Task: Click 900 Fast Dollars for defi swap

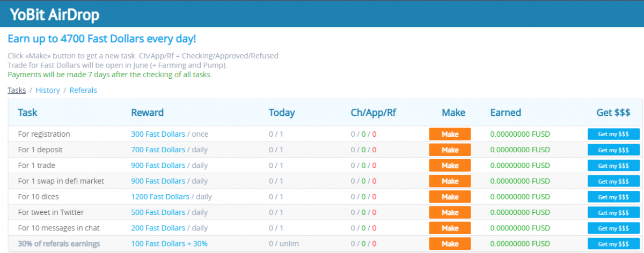Action: click(158, 181)
